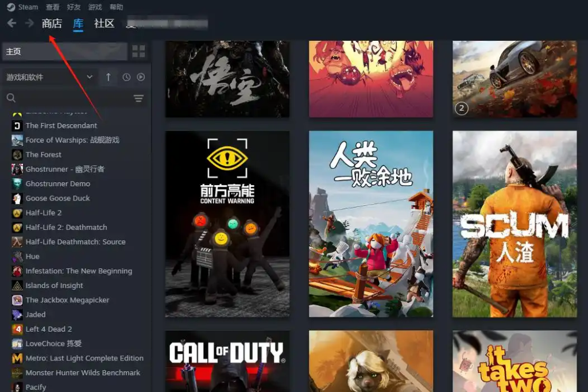Click Half-Life Deathmatch: Source icon
This screenshot has width=588, height=392.
coord(17,242)
